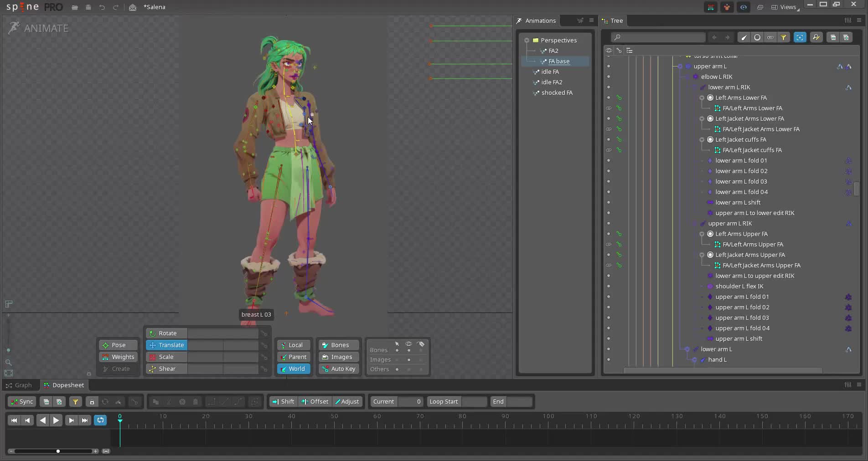Undo last action icon
The height and width of the screenshot is (461, 868).
click(102, 7)
